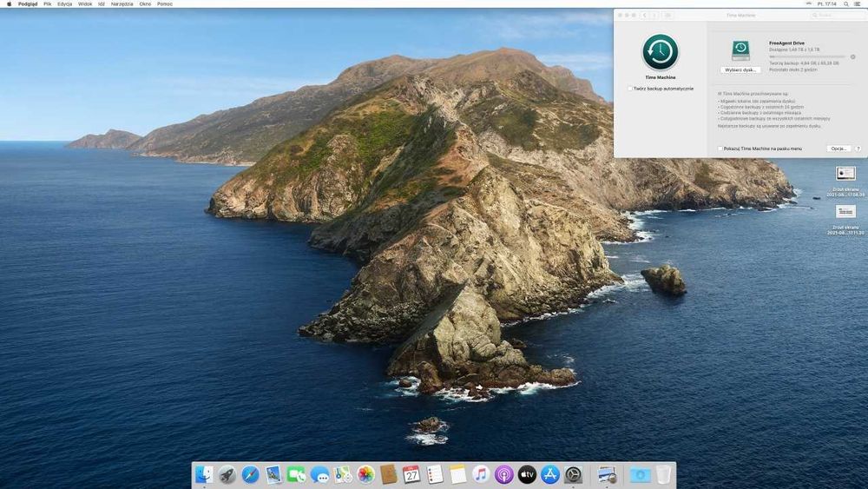
Task: Open the Okno menu
Action: pyautogui.click(x=145, y=3)
